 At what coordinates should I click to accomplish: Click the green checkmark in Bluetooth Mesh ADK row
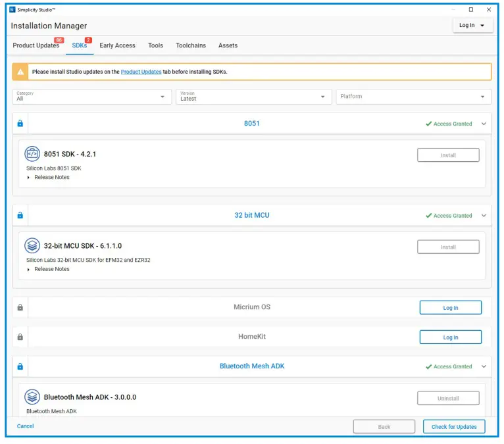[x=428, y=366]
